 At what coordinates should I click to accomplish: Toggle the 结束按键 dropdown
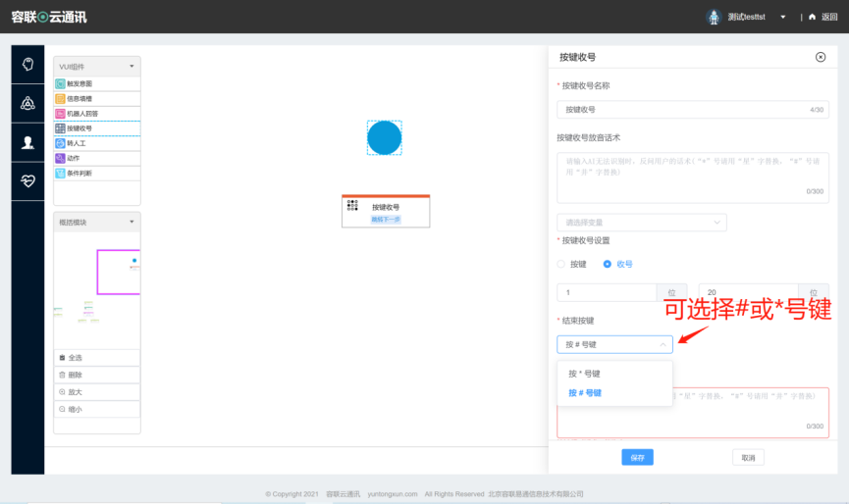(614, 344)
